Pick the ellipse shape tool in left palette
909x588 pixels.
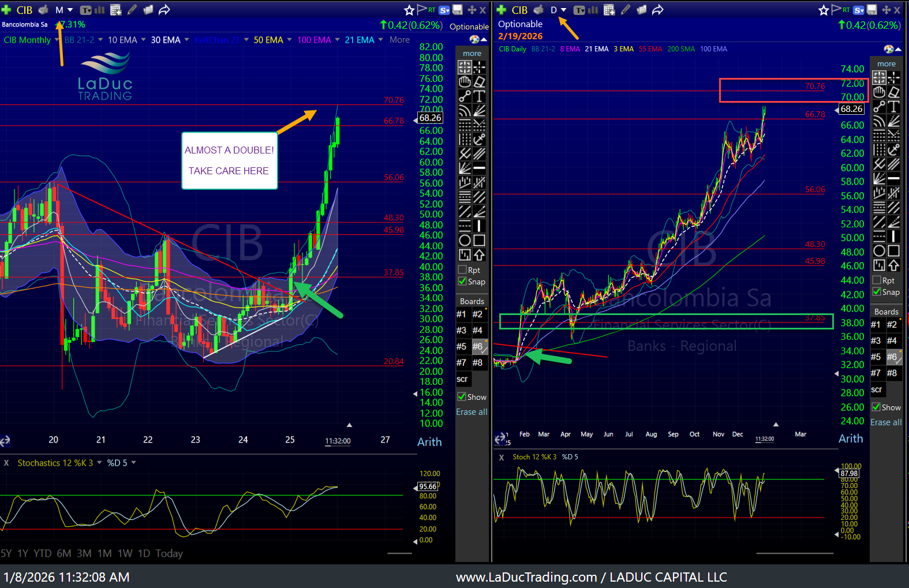pyautogui.click(x=465, y=241)
